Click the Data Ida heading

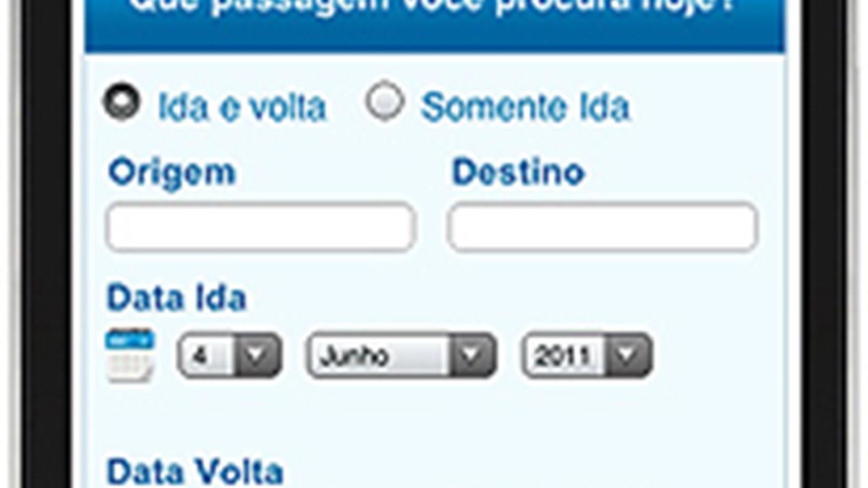[x=176, y=298]
